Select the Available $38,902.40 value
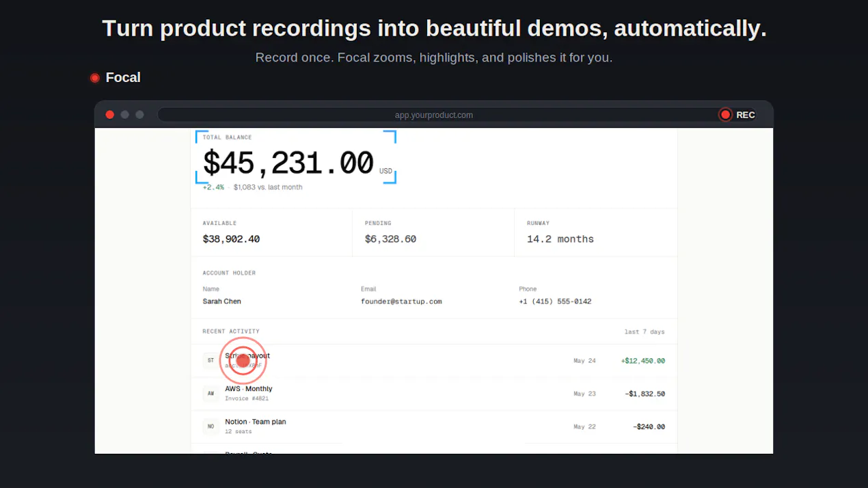This screenshot has width=868, height=488. click(x=231, y=239)
